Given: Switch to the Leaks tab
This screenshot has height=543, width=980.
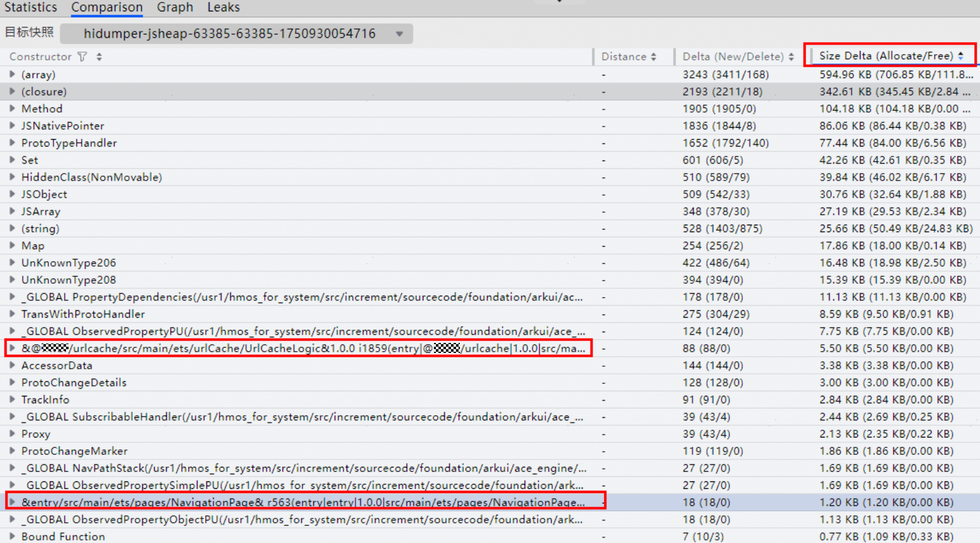Looking at the screenshot, I should 223,8.
